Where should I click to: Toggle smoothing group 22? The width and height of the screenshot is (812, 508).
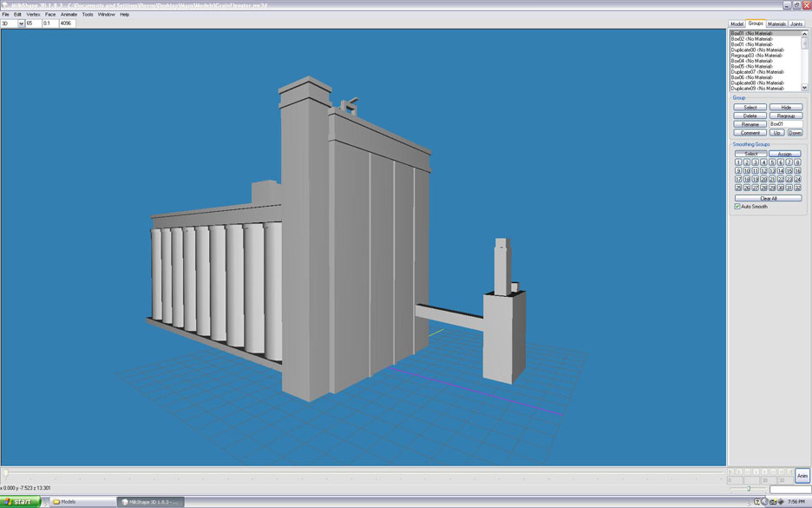(781, 180)
